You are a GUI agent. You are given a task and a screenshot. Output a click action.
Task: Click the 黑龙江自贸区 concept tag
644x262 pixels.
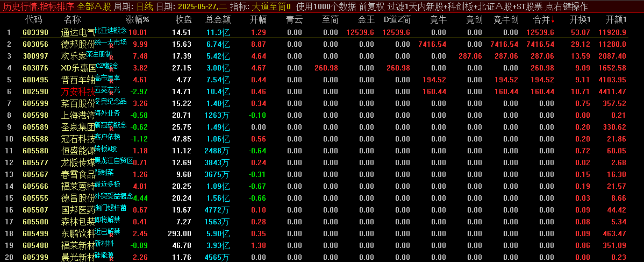click(114, 160)
